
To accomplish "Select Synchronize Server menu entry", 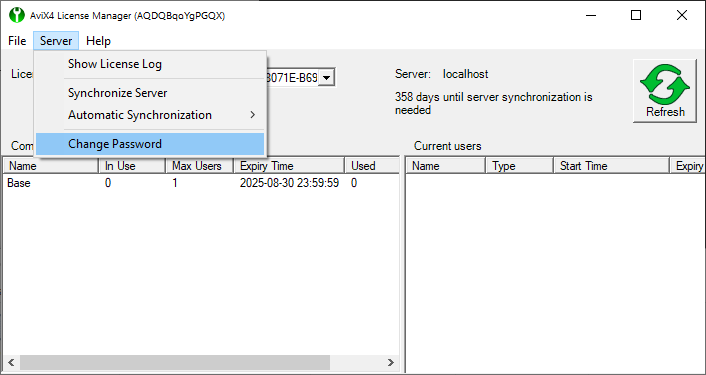I will [x=150, y=93].
